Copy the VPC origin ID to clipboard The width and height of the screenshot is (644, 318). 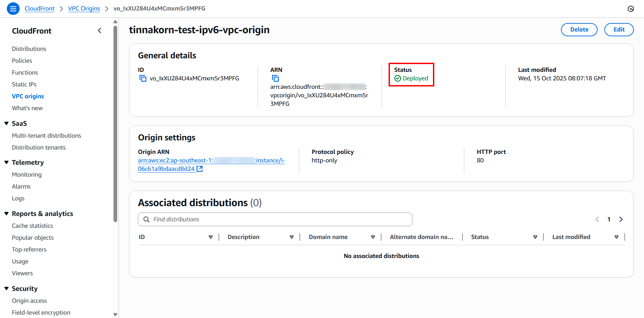pyautogui.click(x=143, y=78)
